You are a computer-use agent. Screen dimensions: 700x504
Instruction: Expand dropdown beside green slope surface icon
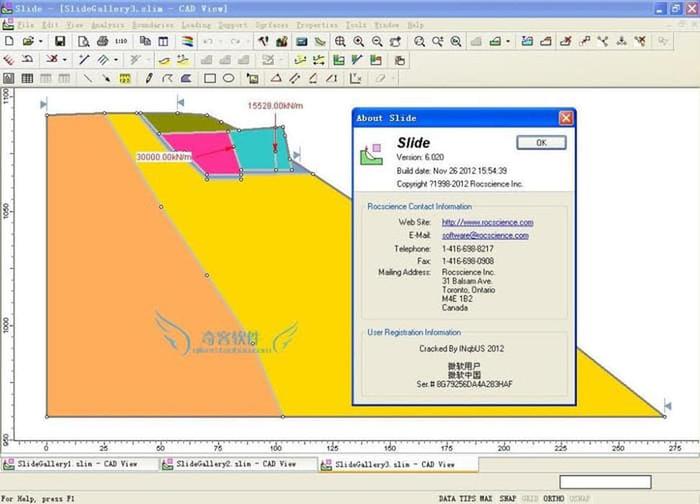click(508, 41)
